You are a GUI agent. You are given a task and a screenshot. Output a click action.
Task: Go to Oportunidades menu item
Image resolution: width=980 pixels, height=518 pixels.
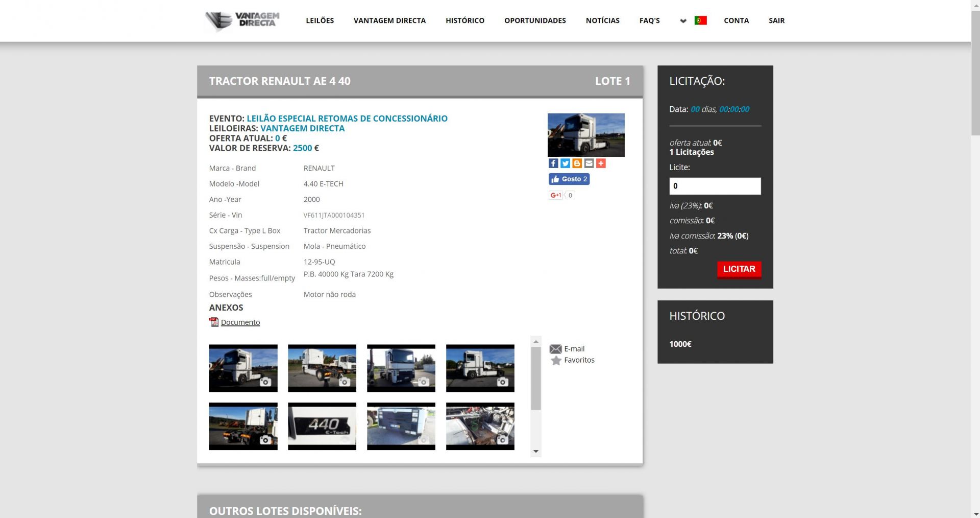tap(535, 20)
